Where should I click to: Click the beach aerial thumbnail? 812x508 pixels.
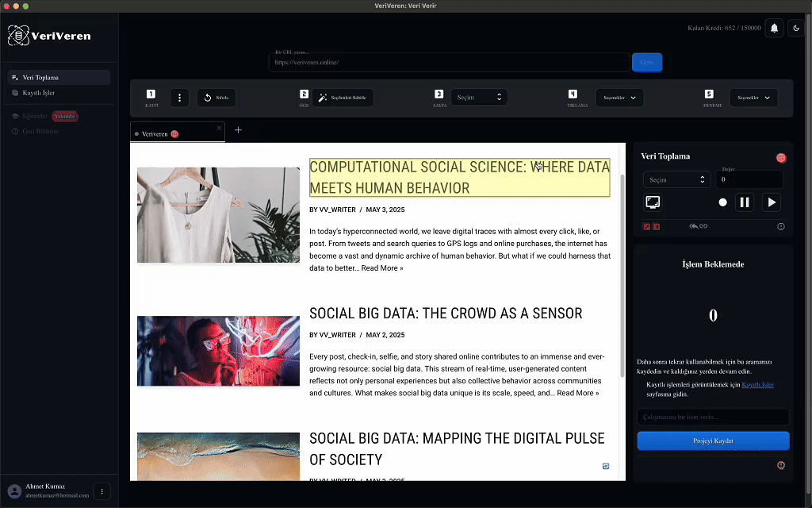[218, 456]
